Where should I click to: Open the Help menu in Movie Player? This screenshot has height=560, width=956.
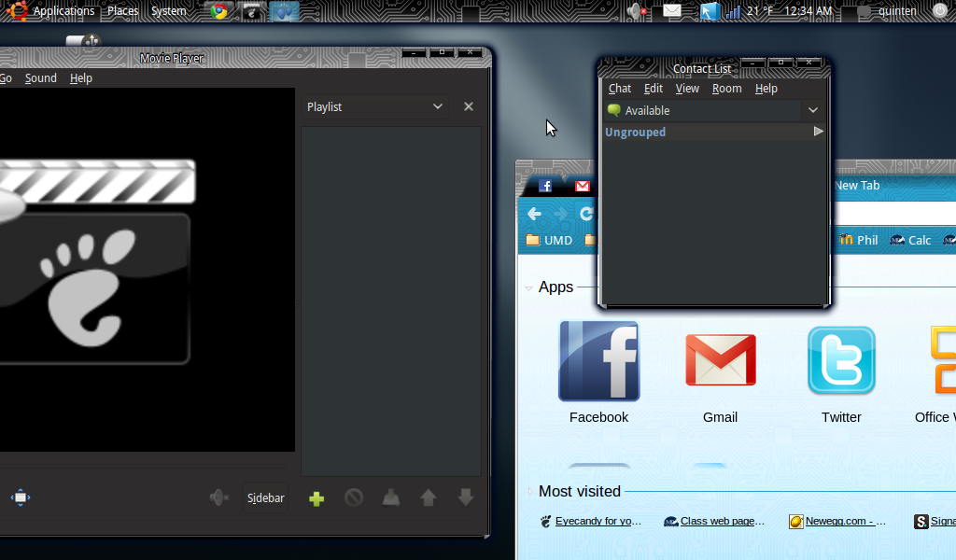[x=80, y=78]
